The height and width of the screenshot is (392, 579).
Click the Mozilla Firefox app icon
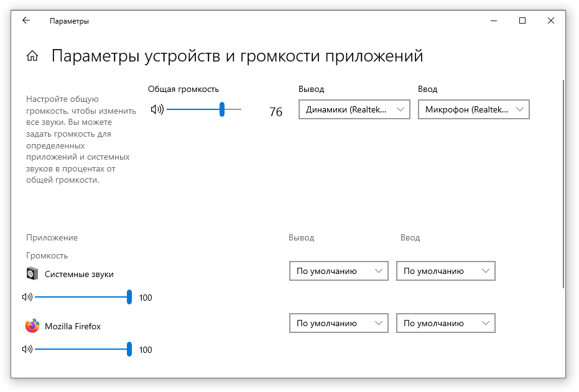32,326
